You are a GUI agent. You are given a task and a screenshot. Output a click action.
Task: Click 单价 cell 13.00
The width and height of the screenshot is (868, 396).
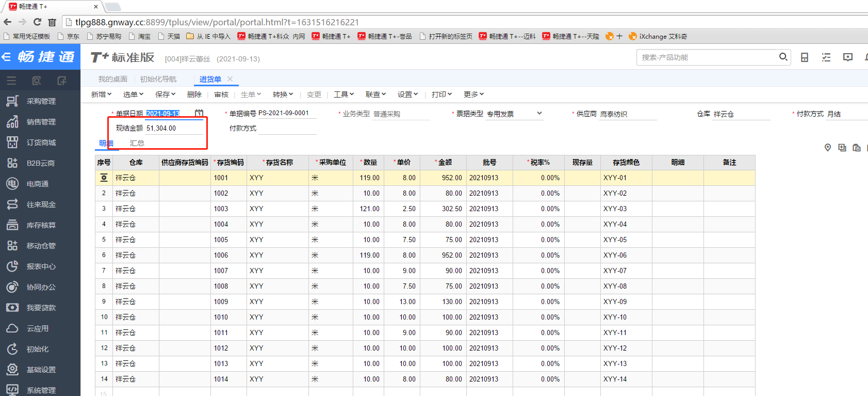[x=402, y=302]
